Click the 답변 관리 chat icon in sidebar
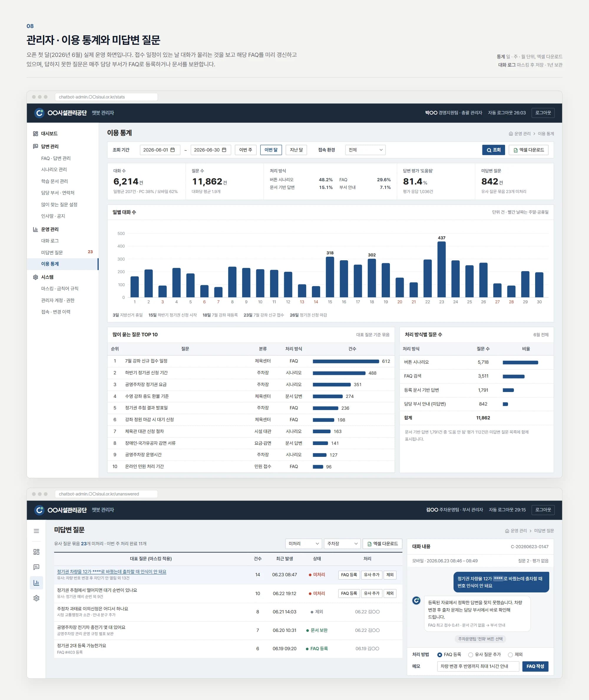 pos(35,146)
